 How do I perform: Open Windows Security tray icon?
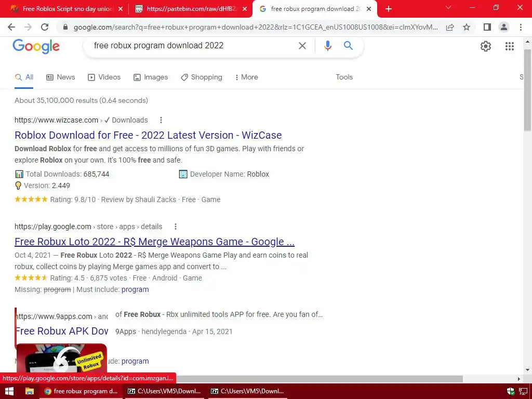(x=511, y=391)
